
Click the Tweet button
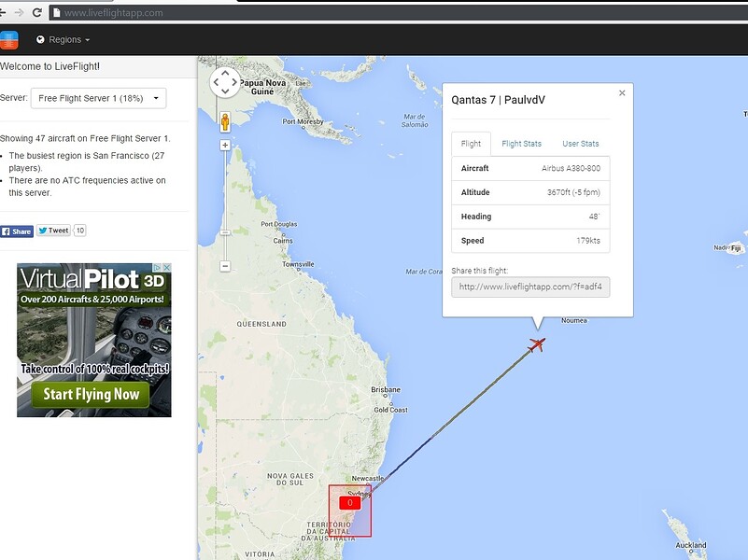pyautogui.click(x=53, y=231)
